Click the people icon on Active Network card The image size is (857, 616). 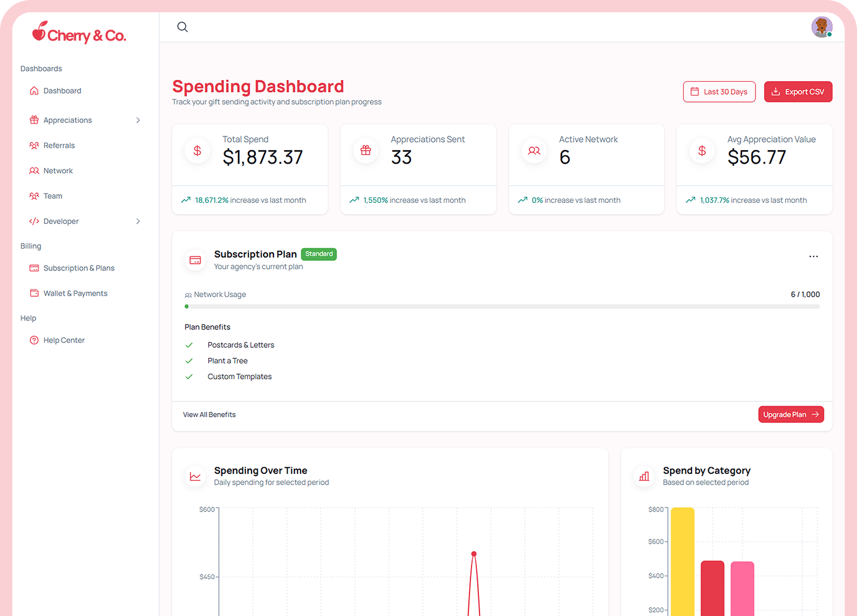click(534, 151)
